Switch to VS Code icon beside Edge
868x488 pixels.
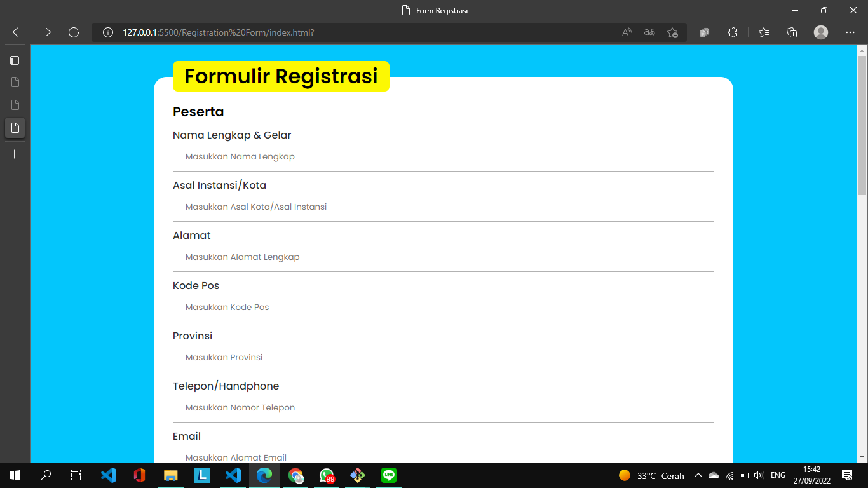click(x=233, y=475)
